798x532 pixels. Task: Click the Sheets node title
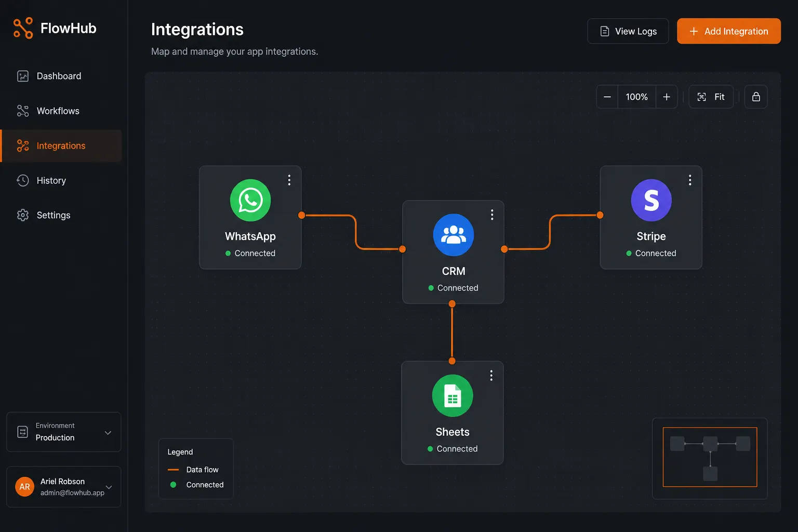(x=453, y=432)
